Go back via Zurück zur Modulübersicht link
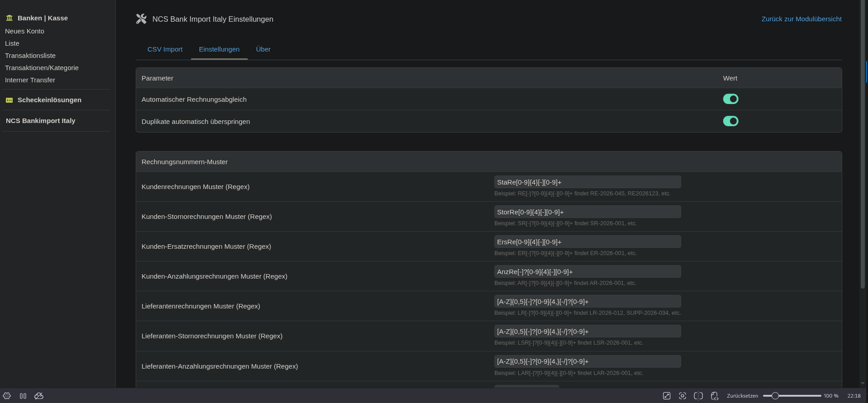The image size is (868, 403). click(x=802, y=19)
